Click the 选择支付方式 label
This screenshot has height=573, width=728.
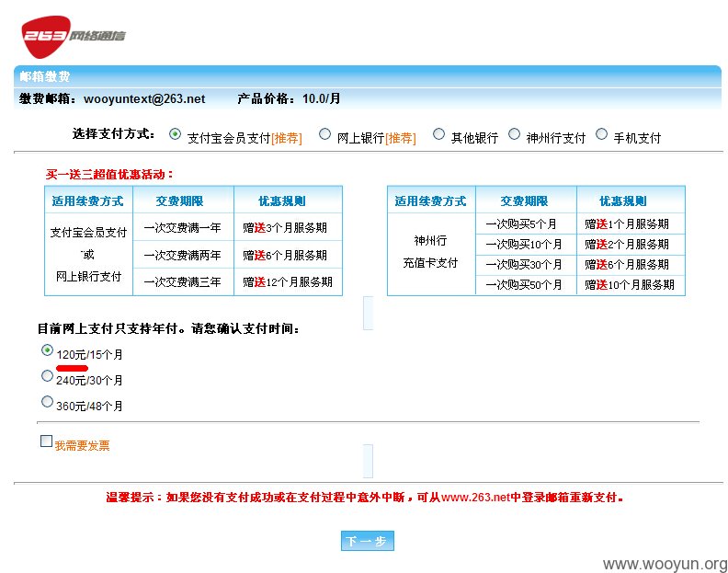113,134
